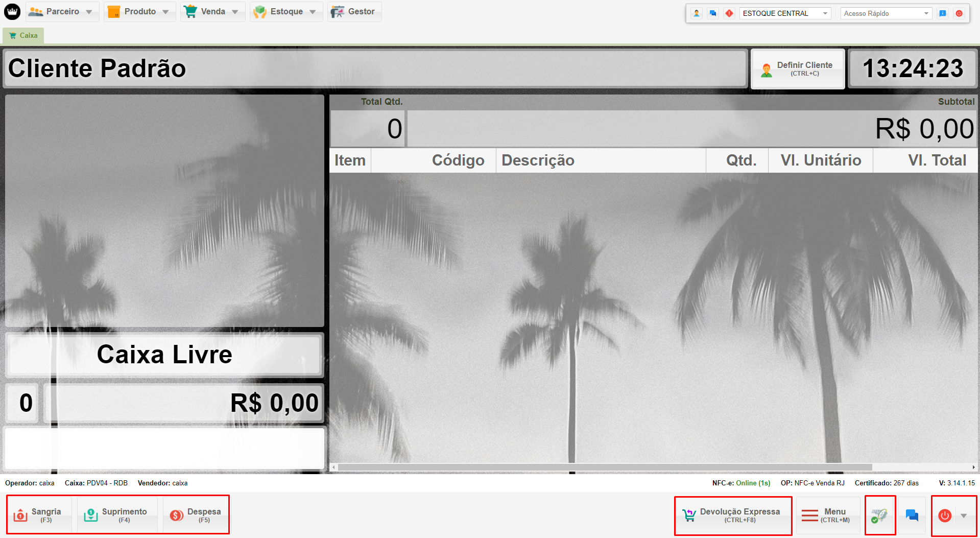980x538 pixels.
Task: Open the blue chat bubbles button at bottom
Action: click(x=912, y=516)
